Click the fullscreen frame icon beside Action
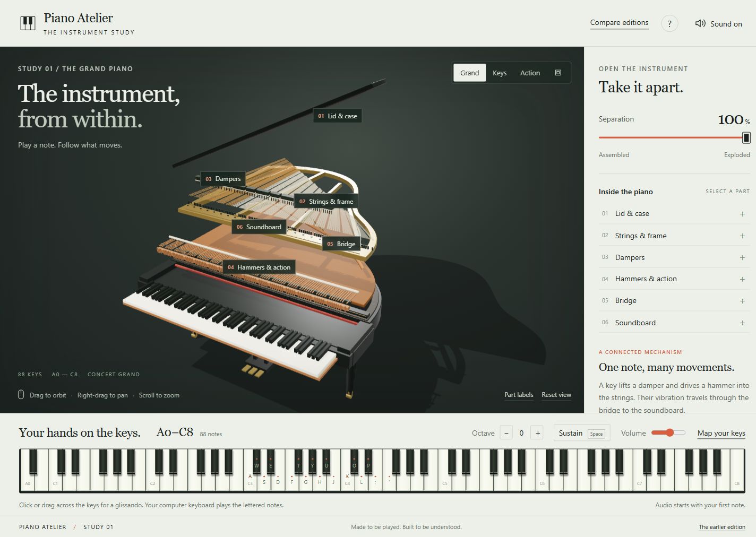This screenshot has height=537, width=756. (x=558, y=73)
